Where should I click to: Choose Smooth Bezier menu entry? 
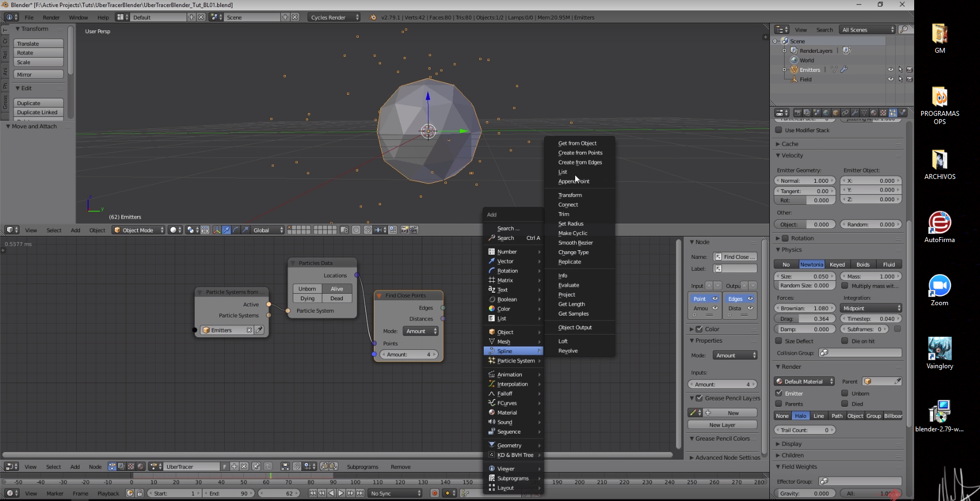(575, 243)
